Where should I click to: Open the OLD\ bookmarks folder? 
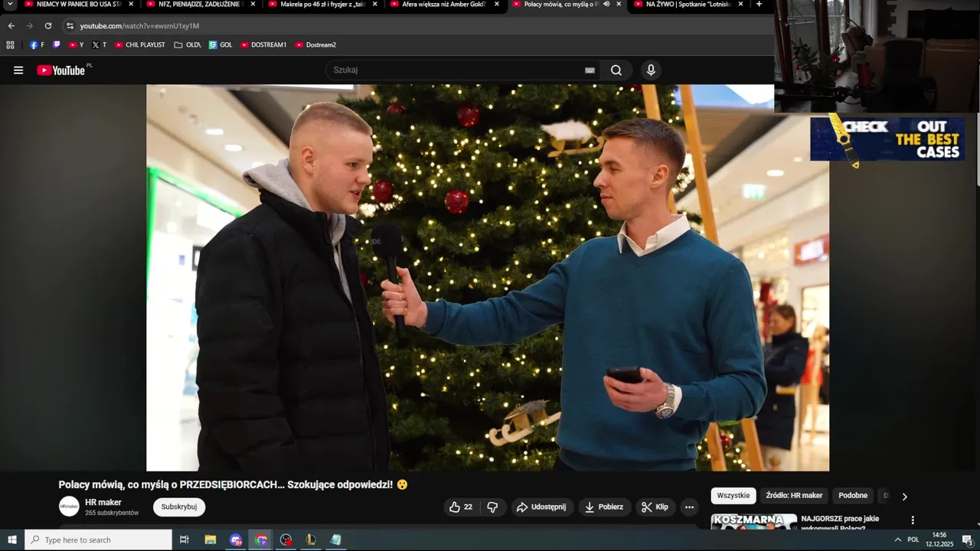188,45
